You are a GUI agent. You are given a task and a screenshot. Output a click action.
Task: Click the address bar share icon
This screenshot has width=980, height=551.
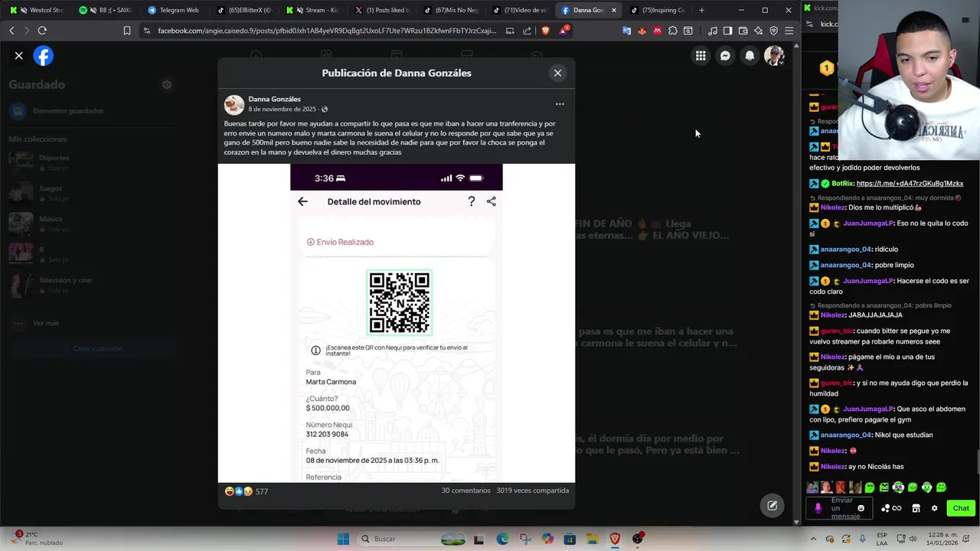[527, 31]
